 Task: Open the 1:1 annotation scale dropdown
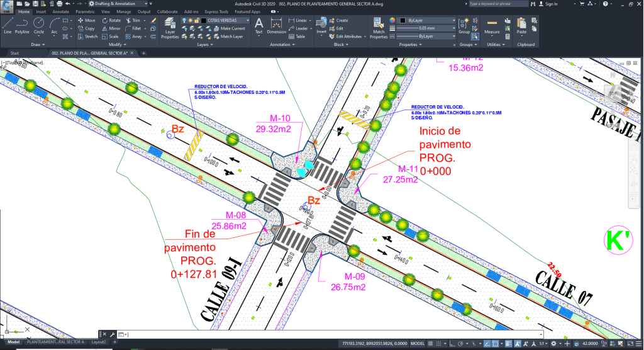(544, 344)
